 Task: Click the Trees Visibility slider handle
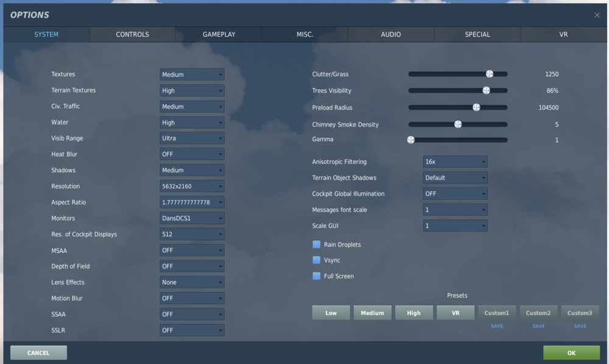click(x=486, y=91)
